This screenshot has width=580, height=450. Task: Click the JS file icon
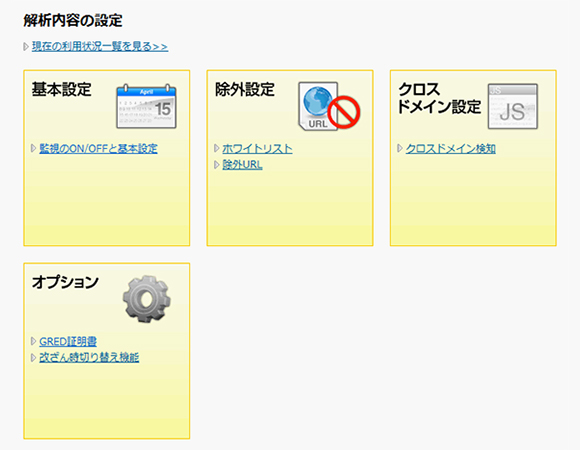point(513,106)
